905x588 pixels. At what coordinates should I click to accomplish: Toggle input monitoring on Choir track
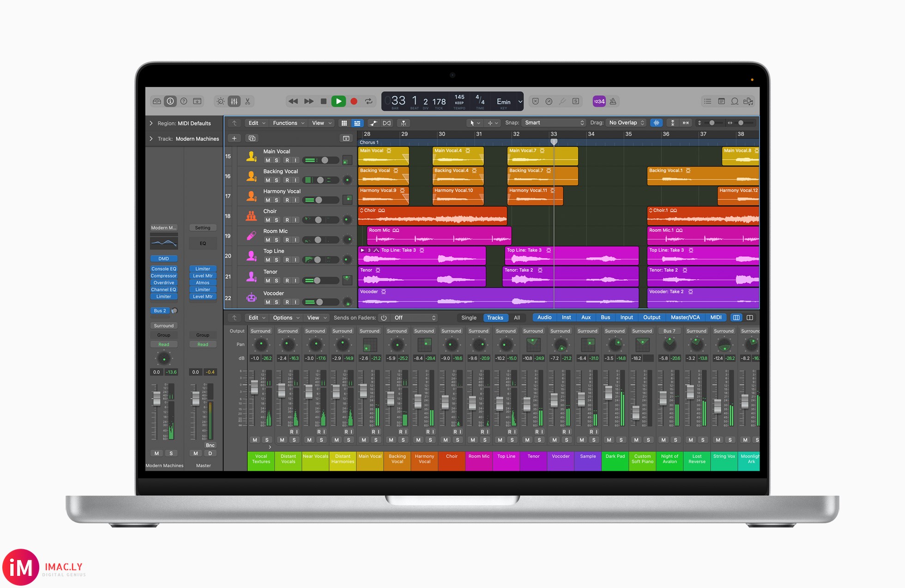tap(296, 220)
